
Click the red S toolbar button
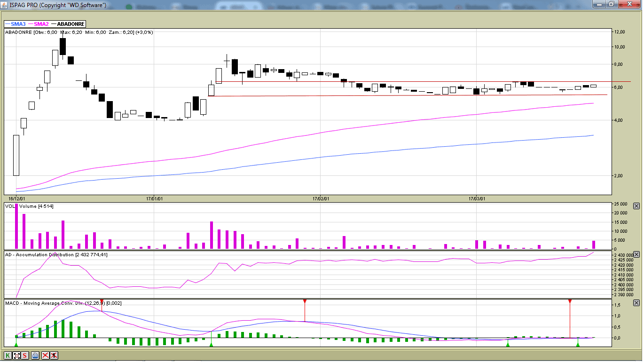click(25, 355)
